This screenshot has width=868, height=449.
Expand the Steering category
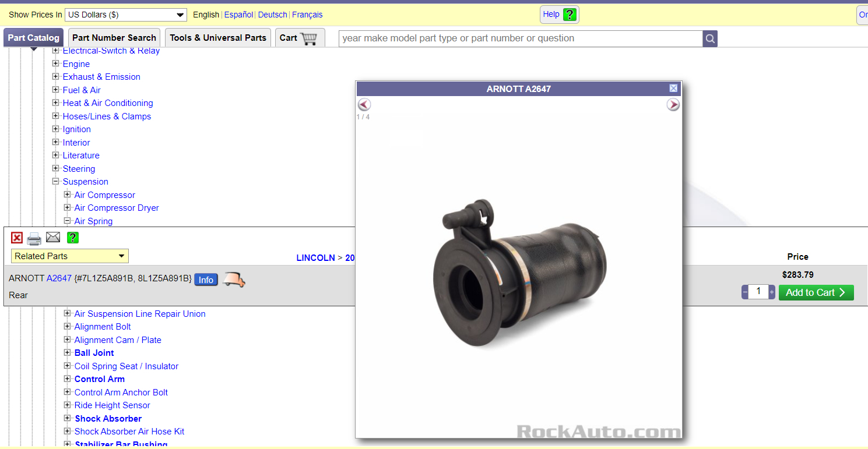point(56,168)
